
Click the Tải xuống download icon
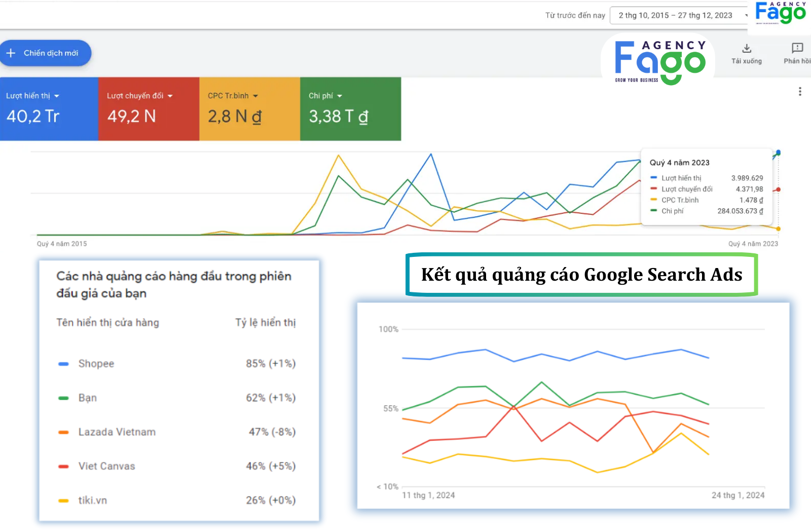click(746, 49)
